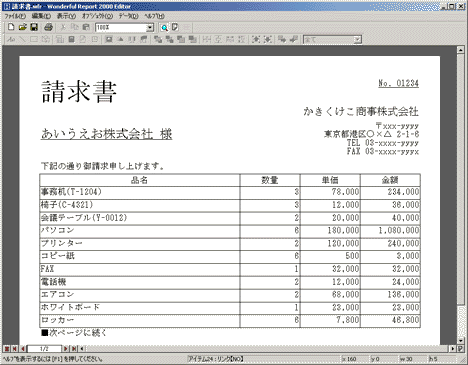
Task: Click the New document icon
Action: coord(11,27)
